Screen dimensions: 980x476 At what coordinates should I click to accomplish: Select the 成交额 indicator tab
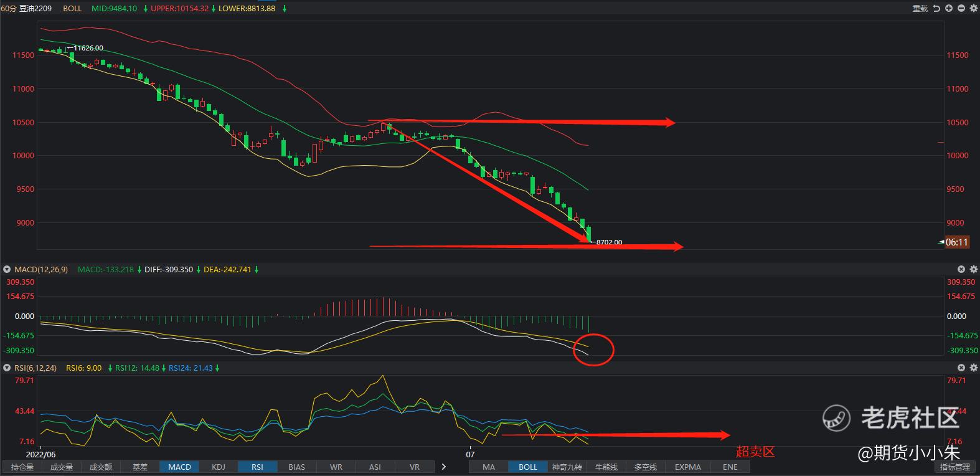(x=101, y=467)
